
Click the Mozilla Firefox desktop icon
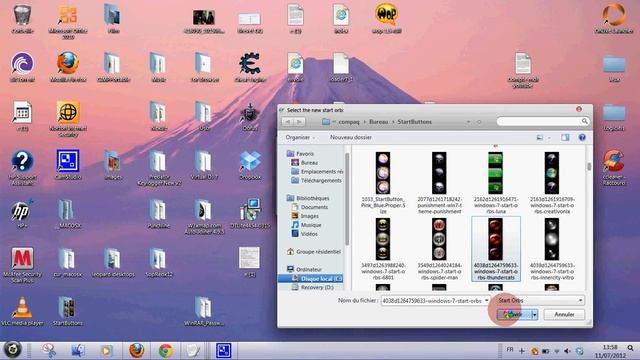tap(68, 67)
